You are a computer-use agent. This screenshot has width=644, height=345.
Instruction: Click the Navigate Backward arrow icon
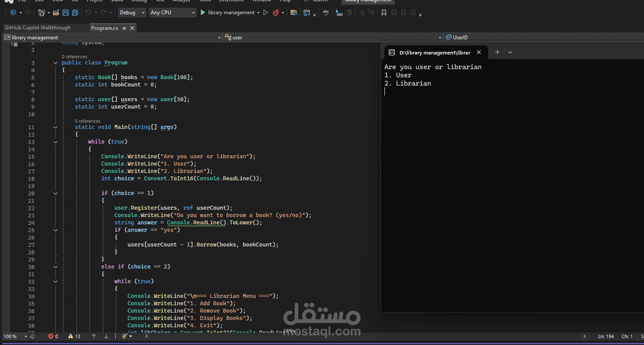point(13,13)
